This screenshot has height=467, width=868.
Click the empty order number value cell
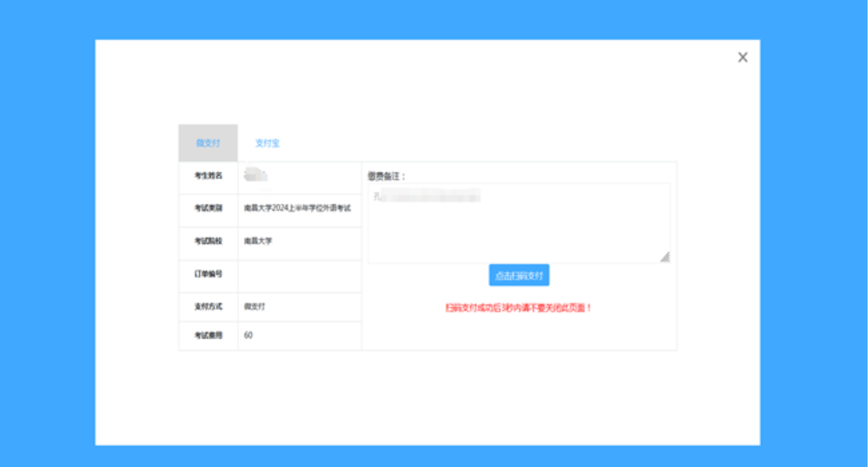(x=299, y=275)
